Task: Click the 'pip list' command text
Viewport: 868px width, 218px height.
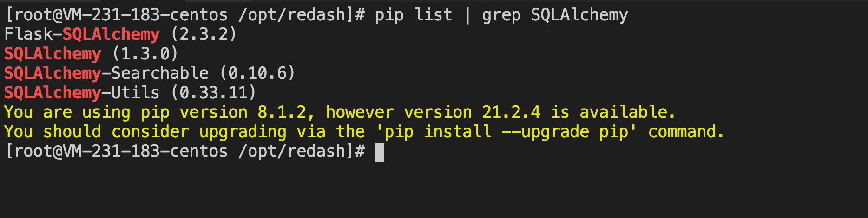Action: coord(414,15)
